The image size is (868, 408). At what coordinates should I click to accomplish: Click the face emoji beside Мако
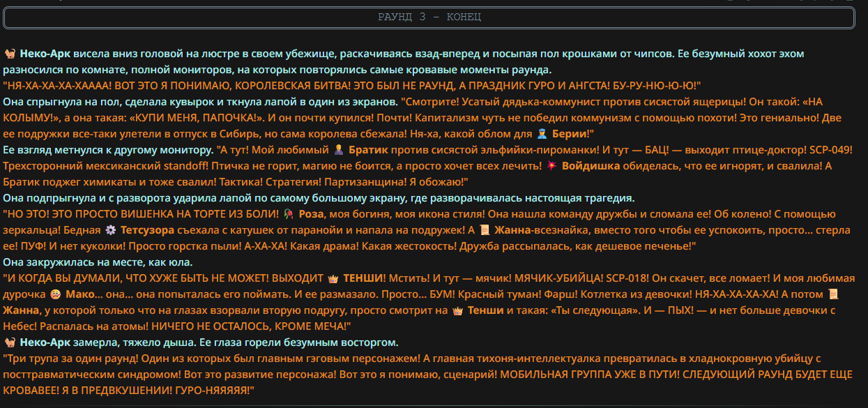56,294
